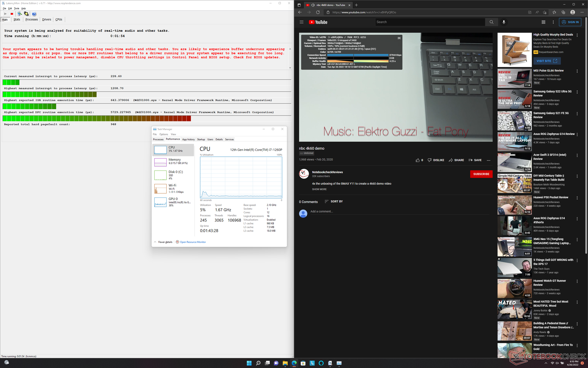Open Task Manager App history tab
588x368 pixels.
pos(188,139)
